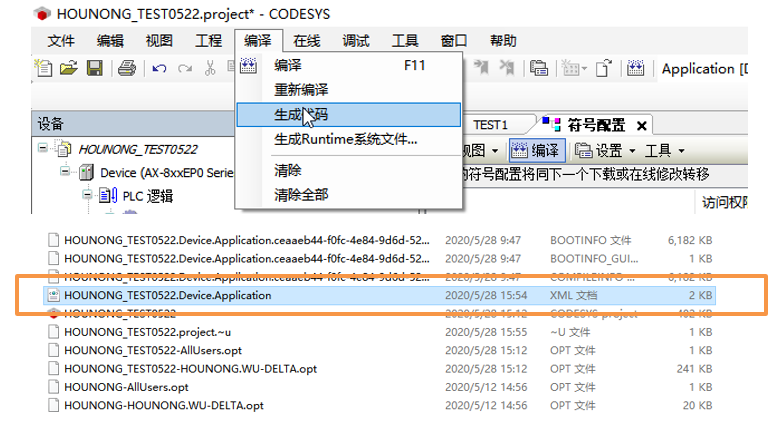Click the New Project toolbar icon

point(44,69)
